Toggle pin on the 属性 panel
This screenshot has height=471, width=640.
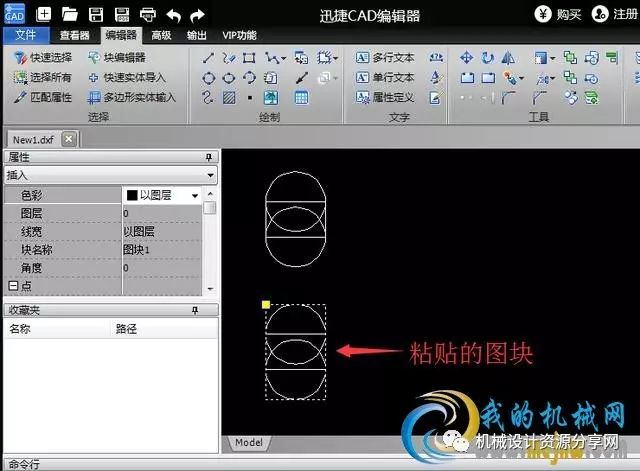209,158
